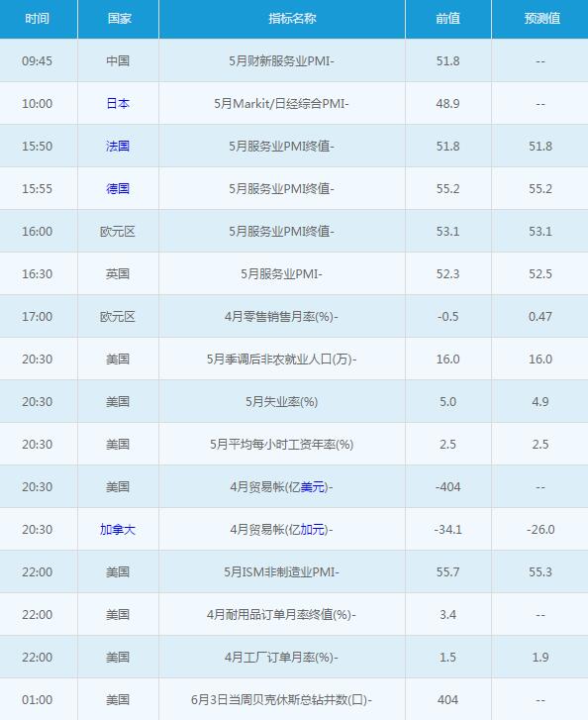Select 5月Markit/日经综合PMI indicator text
The image size is (588, 720).
tap(281, 104)
